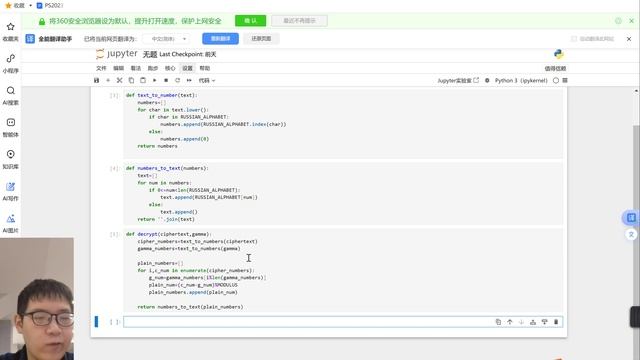Click the gray button next to the 确认 button
The width and height of the screenshot is (640, 360).
[299, 21]
